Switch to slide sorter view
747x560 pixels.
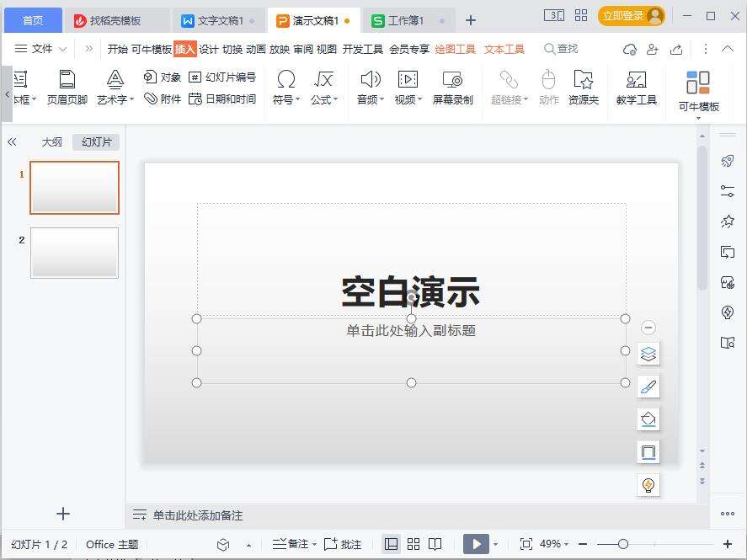413,544
